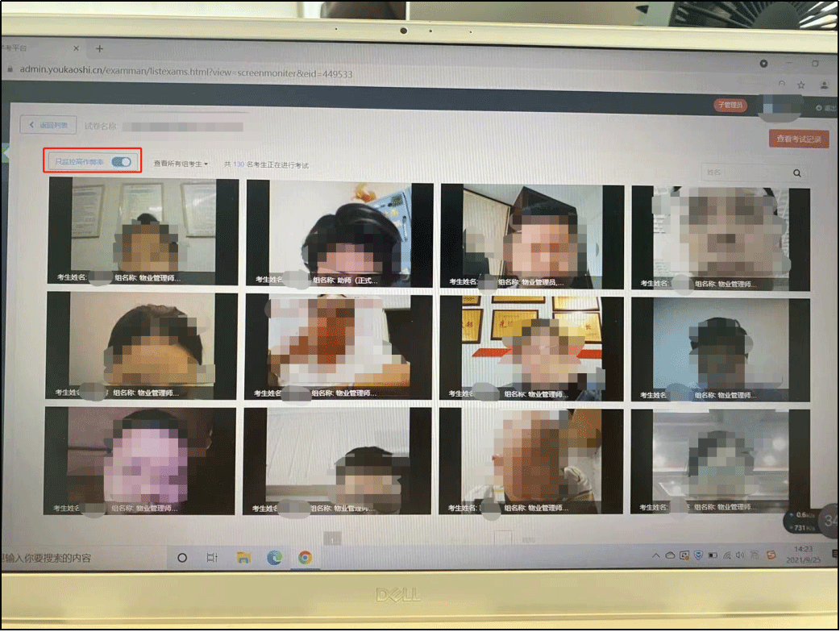This screenshot has height=632, width=840.
Task: Select the bottom-right candidate video thumbnail
Action: [719, 460]
